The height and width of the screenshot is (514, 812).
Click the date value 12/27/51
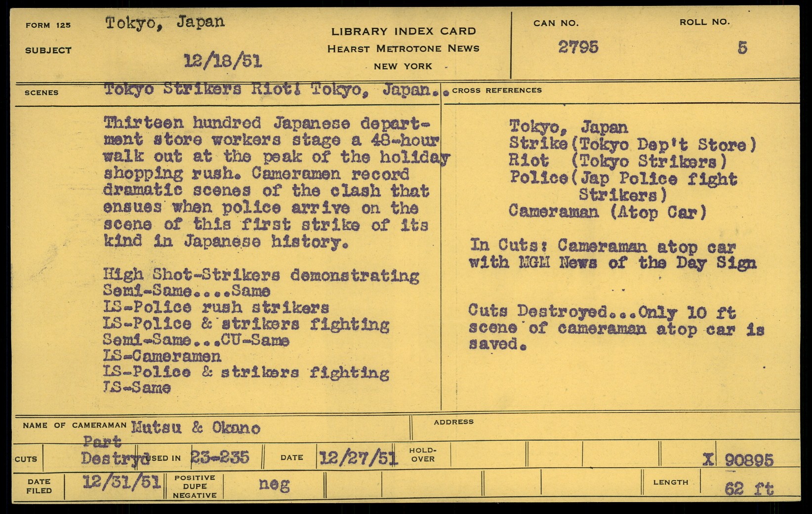[359, 458]
